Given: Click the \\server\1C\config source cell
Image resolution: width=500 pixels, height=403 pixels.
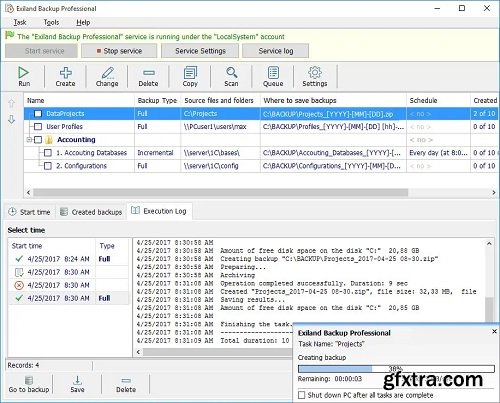Looking at the screenshot, I should click(220, 166).
